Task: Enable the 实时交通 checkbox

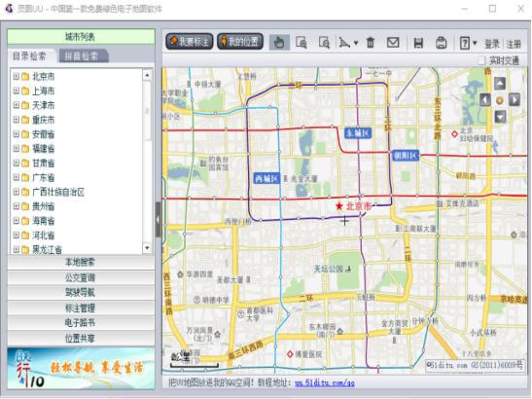Action: pos(481,60)
